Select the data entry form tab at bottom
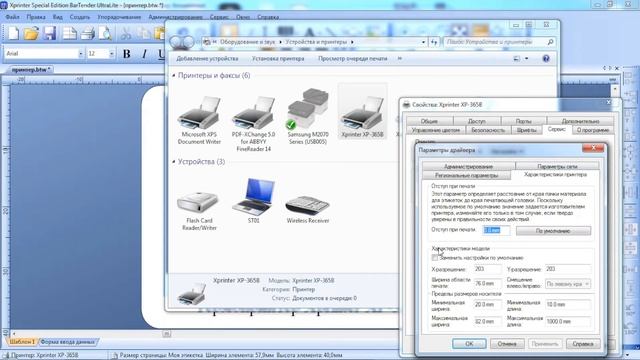This screenshot has height=360, width=640. coord(68,342)
